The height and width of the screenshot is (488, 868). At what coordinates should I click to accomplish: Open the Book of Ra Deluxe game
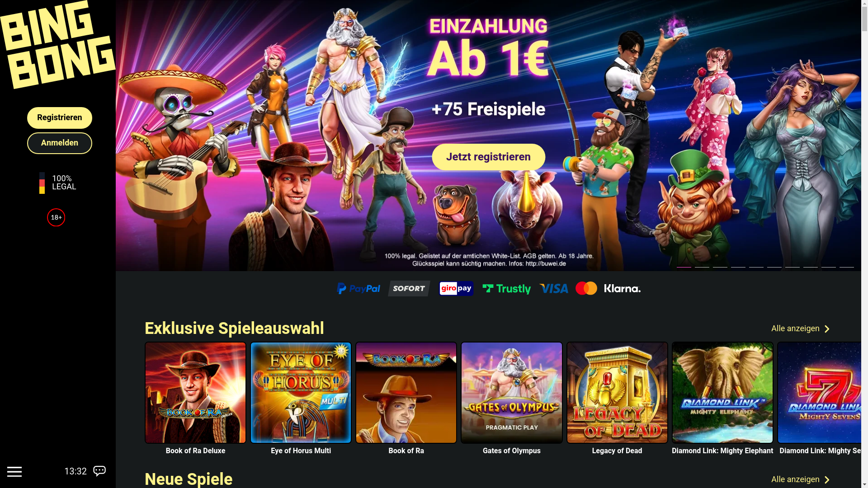tap(195, 393)
